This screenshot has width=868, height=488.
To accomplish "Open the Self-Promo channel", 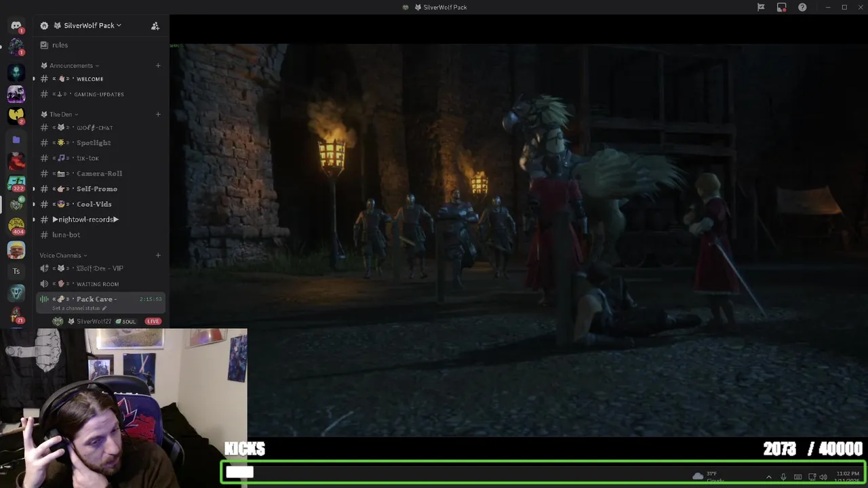I will coord(100,189).
